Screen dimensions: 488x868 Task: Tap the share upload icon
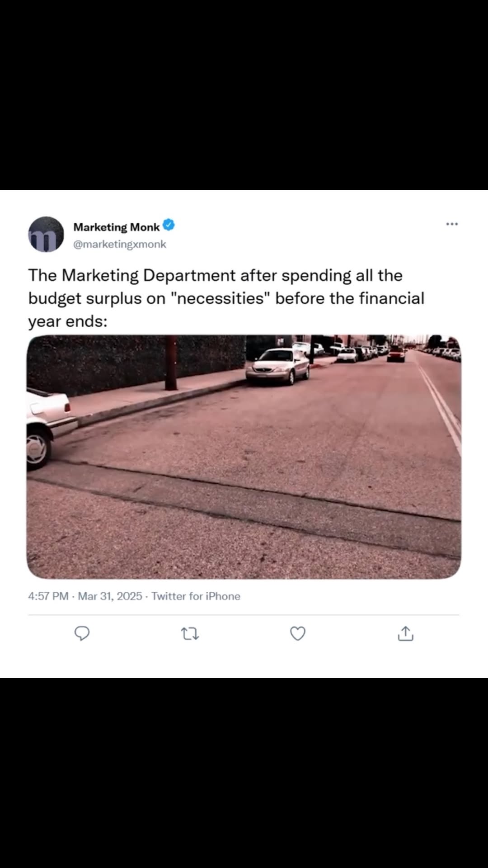[405, 633]
